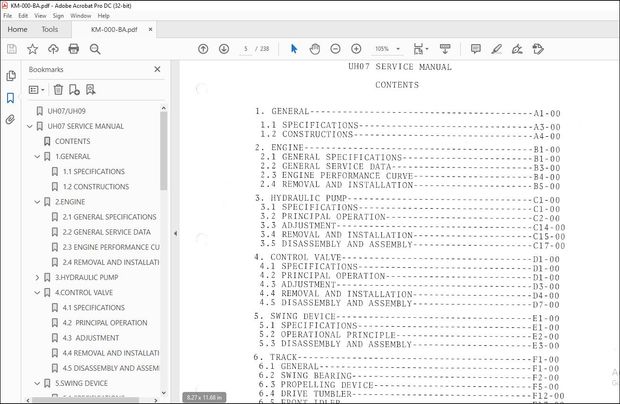Image resolution: width=620 pixels, height=404 pixels.
Task: Click the zoom out minus icon
Action: (336, 48)
